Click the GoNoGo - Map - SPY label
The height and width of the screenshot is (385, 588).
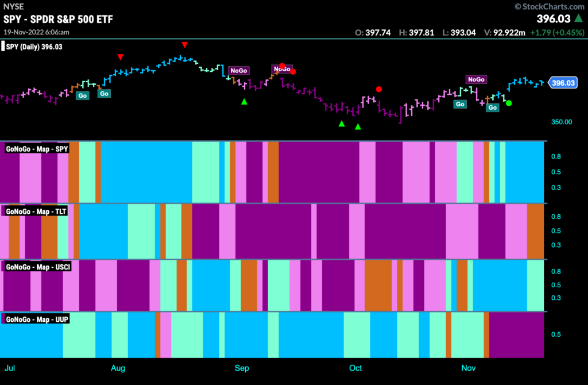[37, 149]
